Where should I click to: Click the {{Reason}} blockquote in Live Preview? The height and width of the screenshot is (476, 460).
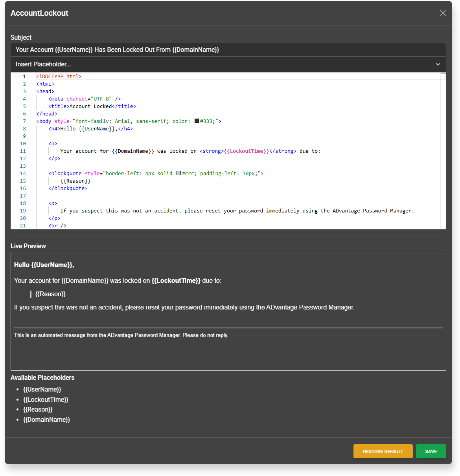point(50,294)
